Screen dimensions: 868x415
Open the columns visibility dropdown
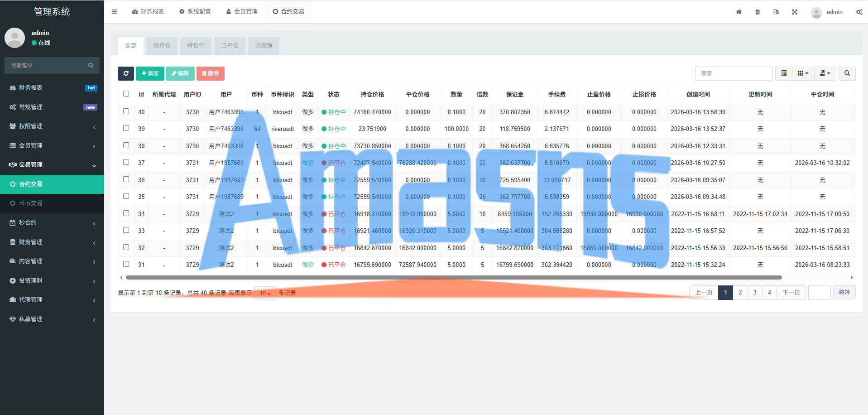803,73
